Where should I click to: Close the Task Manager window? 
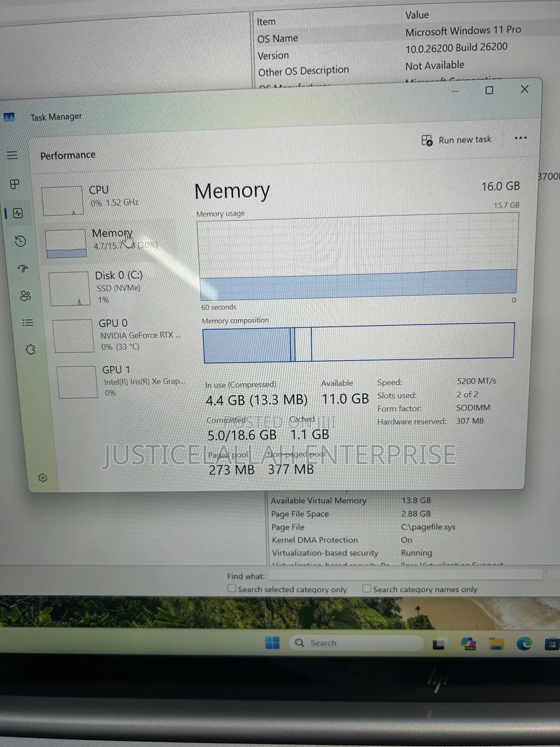tap(524, 89)
